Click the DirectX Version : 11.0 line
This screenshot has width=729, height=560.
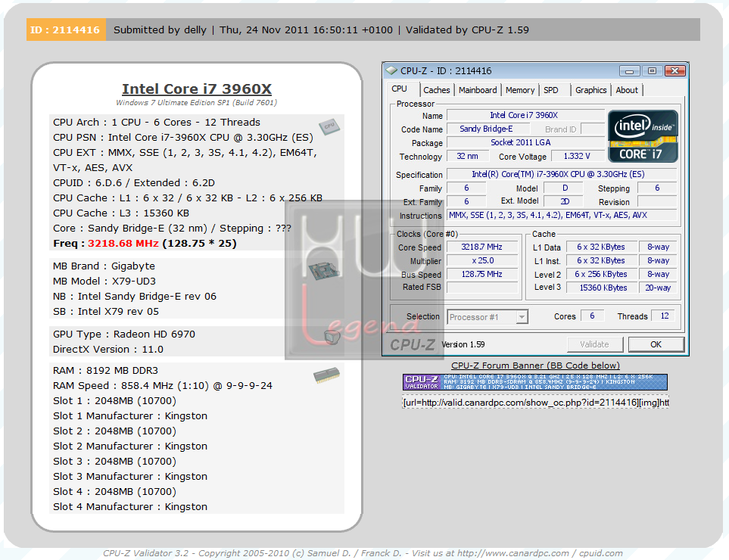[x=107, y=350]
